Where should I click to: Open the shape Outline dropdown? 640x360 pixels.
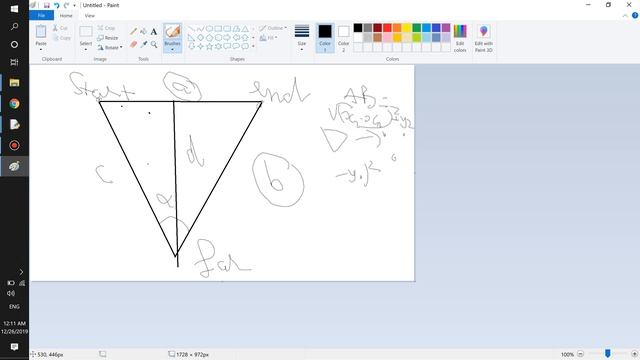pos(273,28)
